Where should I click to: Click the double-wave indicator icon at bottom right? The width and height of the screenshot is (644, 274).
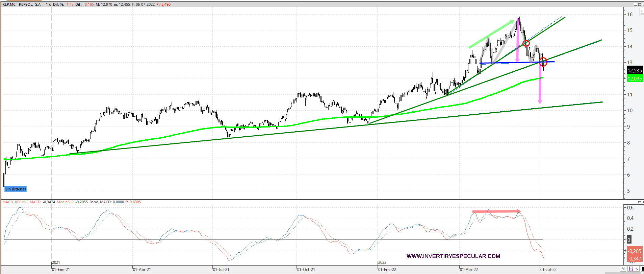pos(623,269)
